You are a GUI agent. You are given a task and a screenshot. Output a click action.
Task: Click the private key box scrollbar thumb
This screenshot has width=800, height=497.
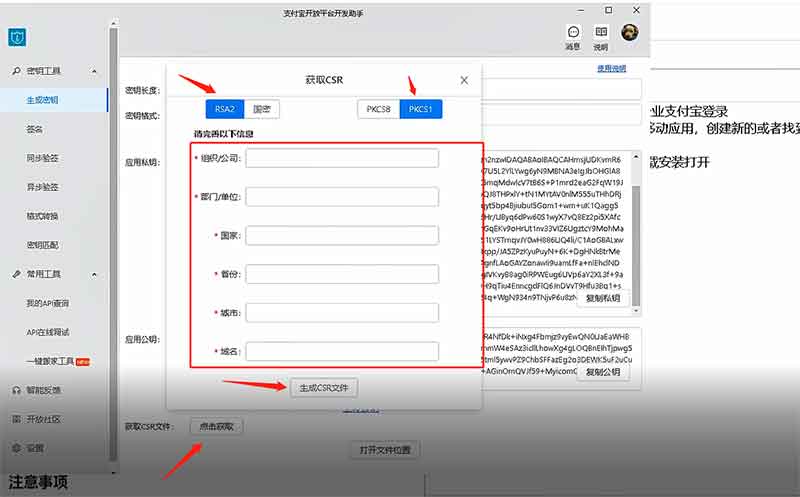(x=636, y=246)
